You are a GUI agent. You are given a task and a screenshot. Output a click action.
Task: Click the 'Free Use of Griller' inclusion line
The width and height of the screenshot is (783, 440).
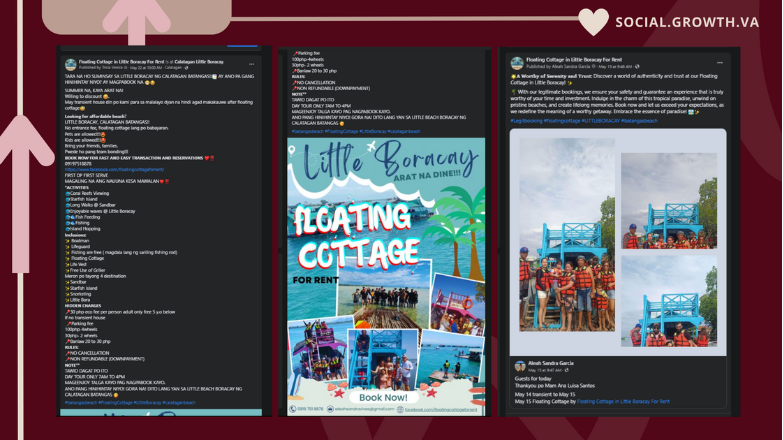coord(85,270)
